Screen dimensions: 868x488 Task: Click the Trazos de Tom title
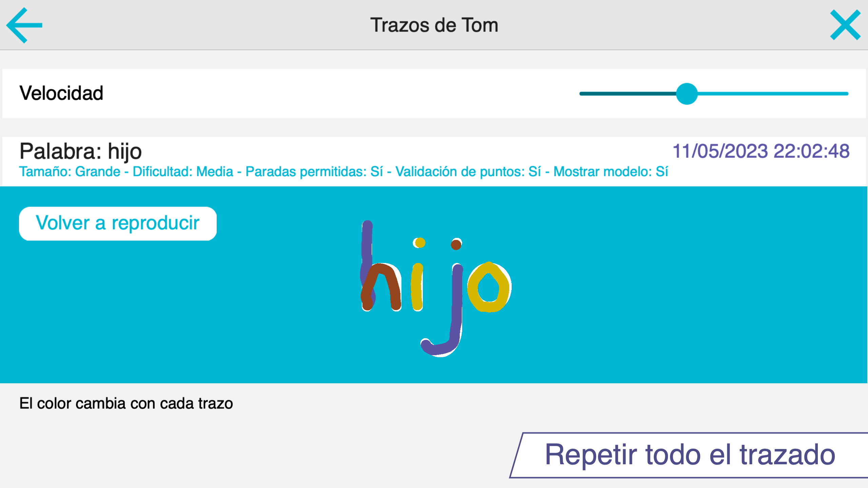coord(434,25)
